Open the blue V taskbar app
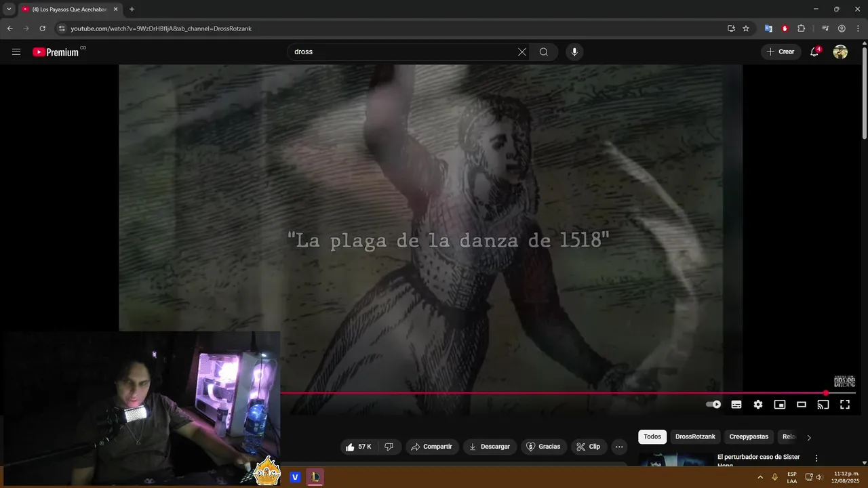The height and width of the screenshot is (488, 868). pyautogui.click(x=295, y=477)
